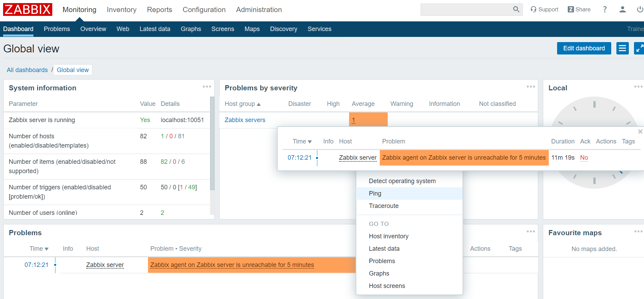Click the sign out power icon
The image size is (644, 299).
(x=640, y=10)
